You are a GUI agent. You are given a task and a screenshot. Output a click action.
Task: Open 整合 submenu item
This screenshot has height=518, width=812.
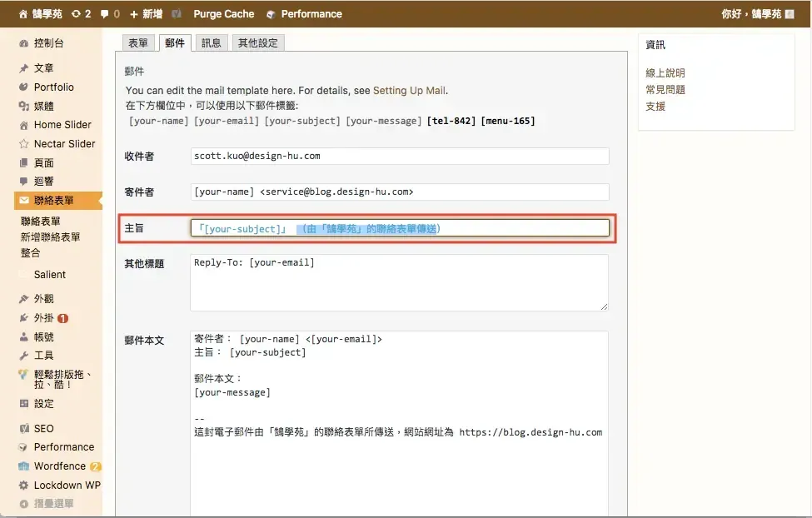(30, 253)
